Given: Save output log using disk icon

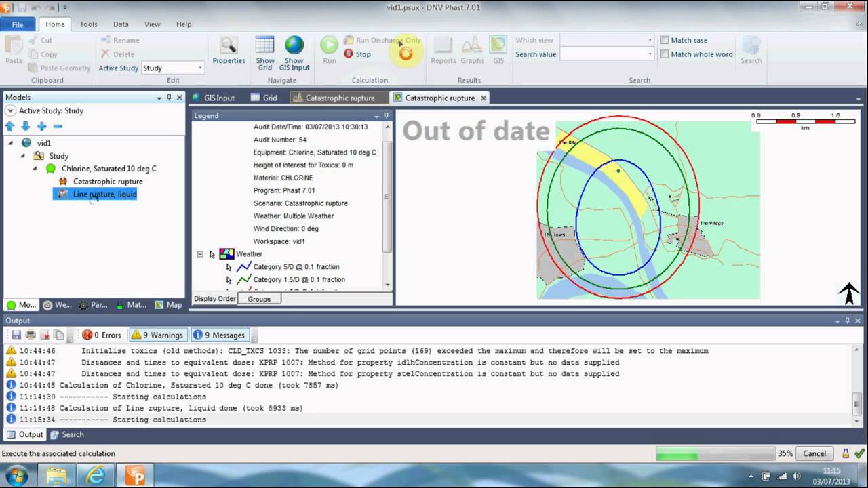Looking at the screenshot, I should [x=17, y=335].
